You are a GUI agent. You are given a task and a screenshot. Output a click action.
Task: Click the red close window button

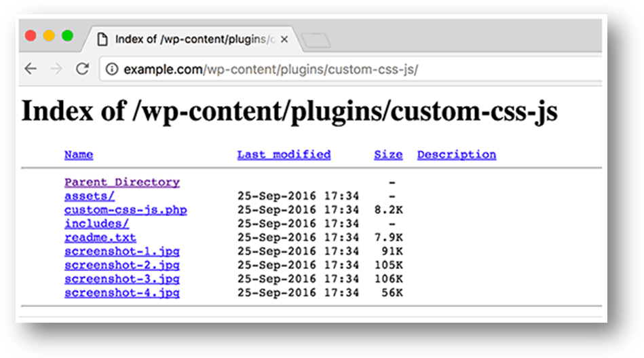pos(31,36)
